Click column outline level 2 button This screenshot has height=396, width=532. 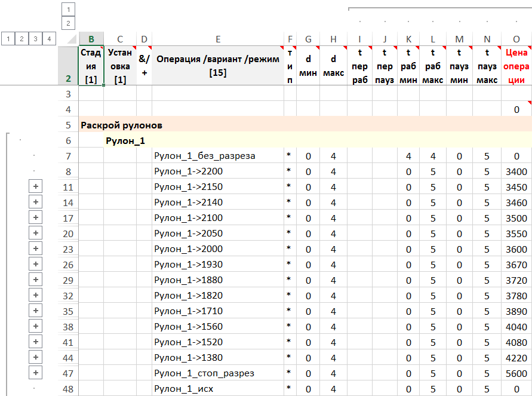[x=69, y=23]
